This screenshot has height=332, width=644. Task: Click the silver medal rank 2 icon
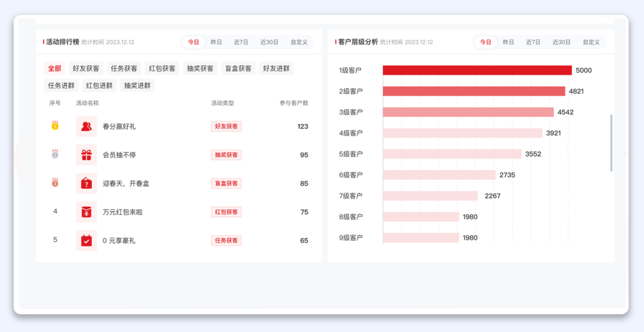coord(55,154)
